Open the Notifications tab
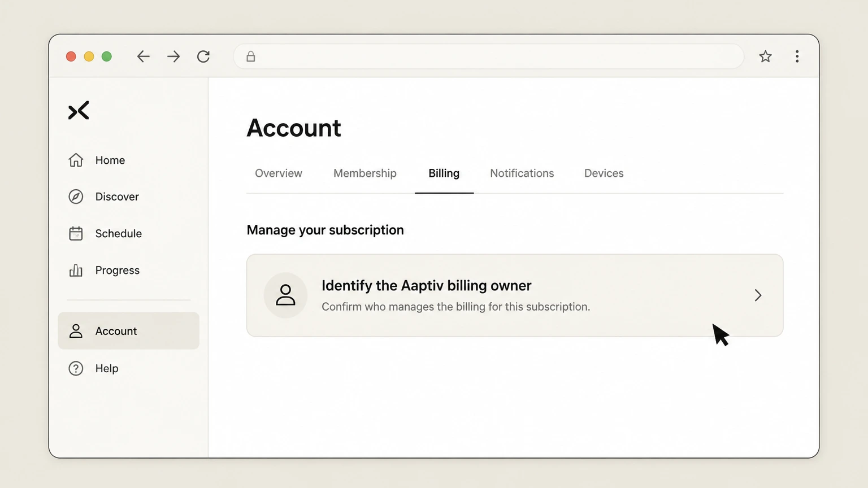 click(522, 173)
